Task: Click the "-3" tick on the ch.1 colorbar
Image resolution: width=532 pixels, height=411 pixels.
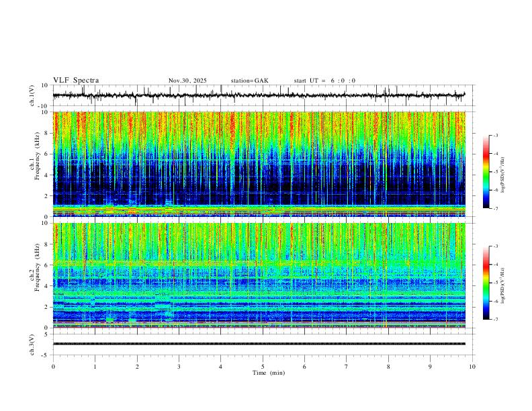Action: pos(495,135)
